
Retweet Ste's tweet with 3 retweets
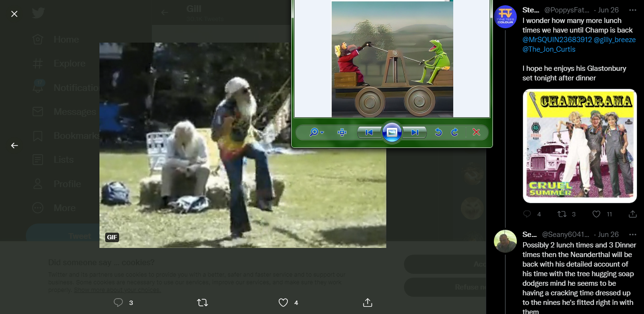click(563, 214)
